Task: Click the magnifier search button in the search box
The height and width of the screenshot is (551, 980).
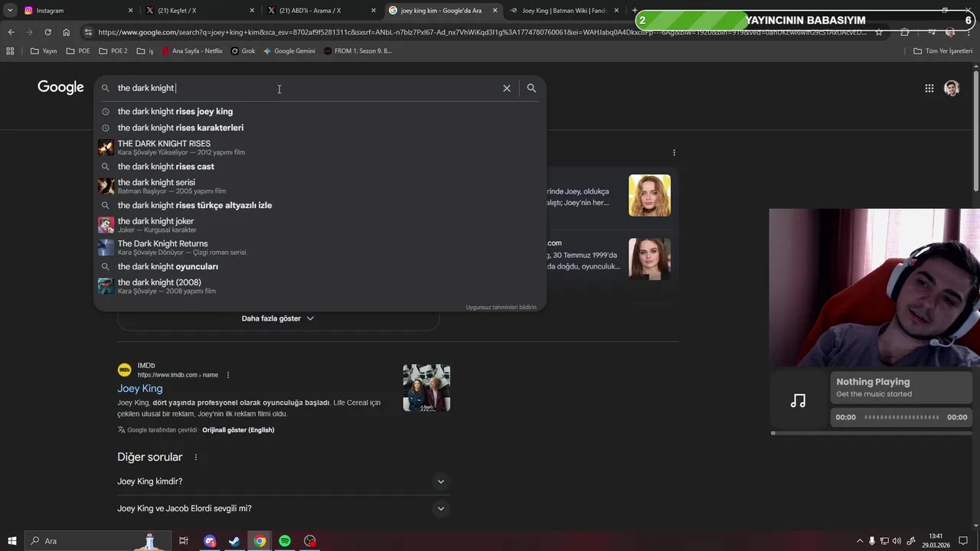Action: (531, 88)
